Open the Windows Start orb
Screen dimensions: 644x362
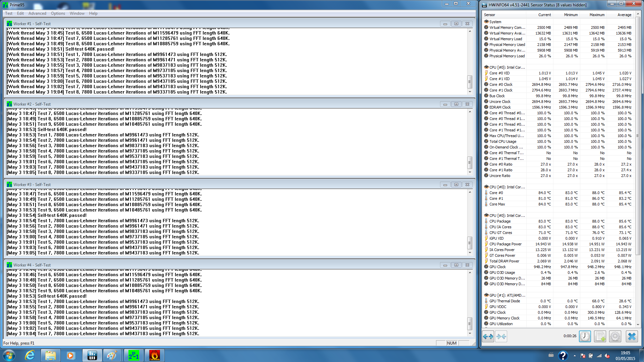tap(9, 355)
